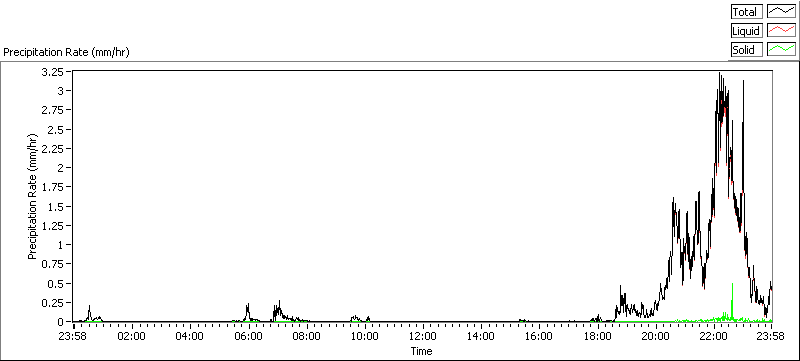
Task: Select the 2.25 y-axis tick value
Action: click(54, 148)
